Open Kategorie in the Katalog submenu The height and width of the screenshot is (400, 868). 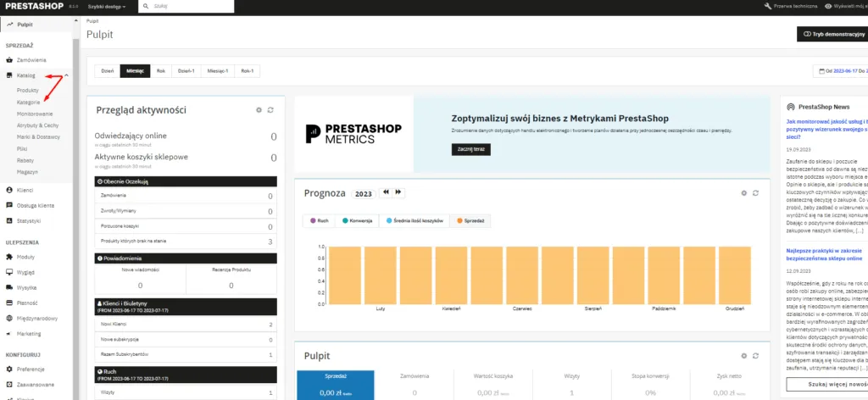click(28, 102)
